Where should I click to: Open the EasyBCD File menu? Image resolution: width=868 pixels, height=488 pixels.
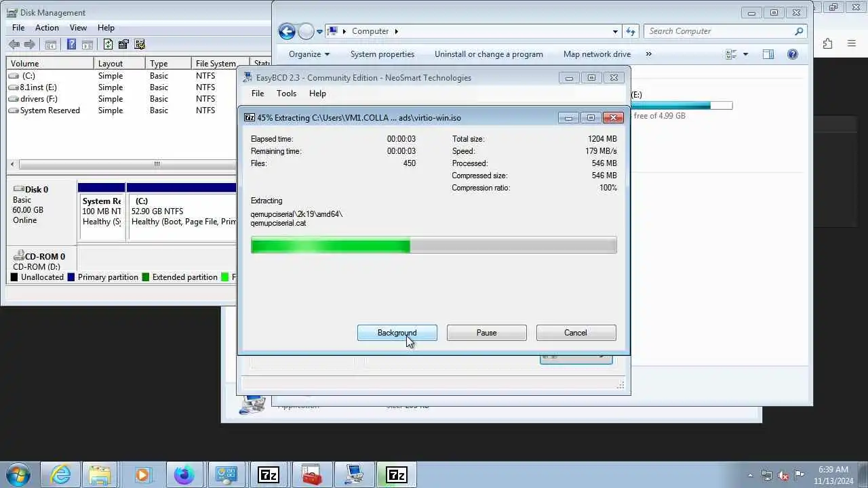pyautogui.click(x=258, y=94)
